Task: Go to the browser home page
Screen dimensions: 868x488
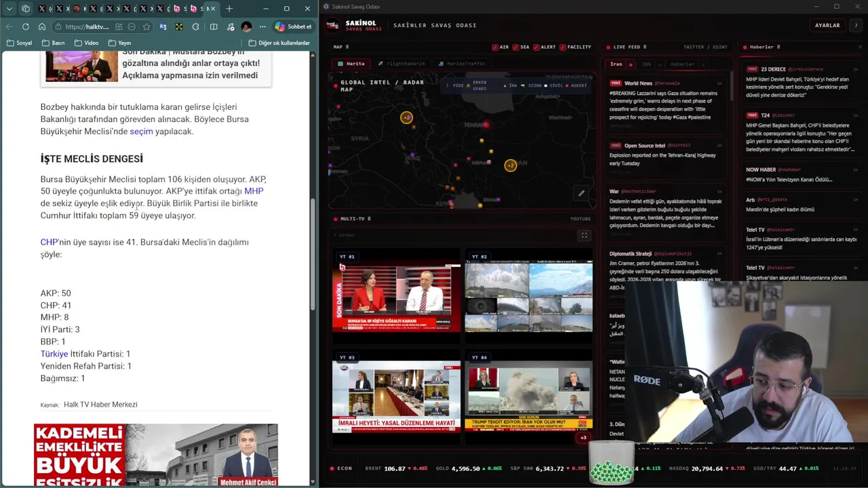Action: 42,26
